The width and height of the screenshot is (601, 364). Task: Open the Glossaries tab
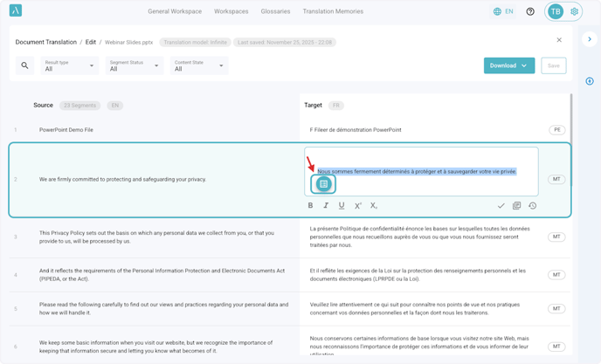point(275,12)
